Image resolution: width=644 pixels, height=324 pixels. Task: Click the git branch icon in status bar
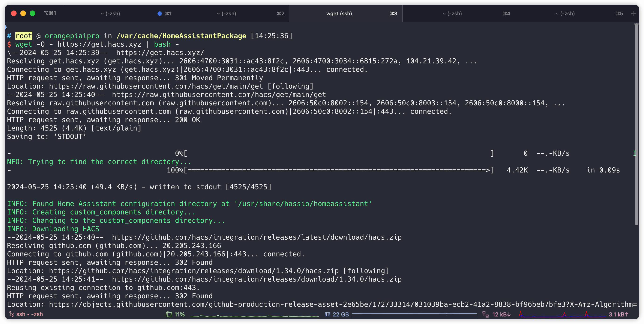tap(11, 314)
